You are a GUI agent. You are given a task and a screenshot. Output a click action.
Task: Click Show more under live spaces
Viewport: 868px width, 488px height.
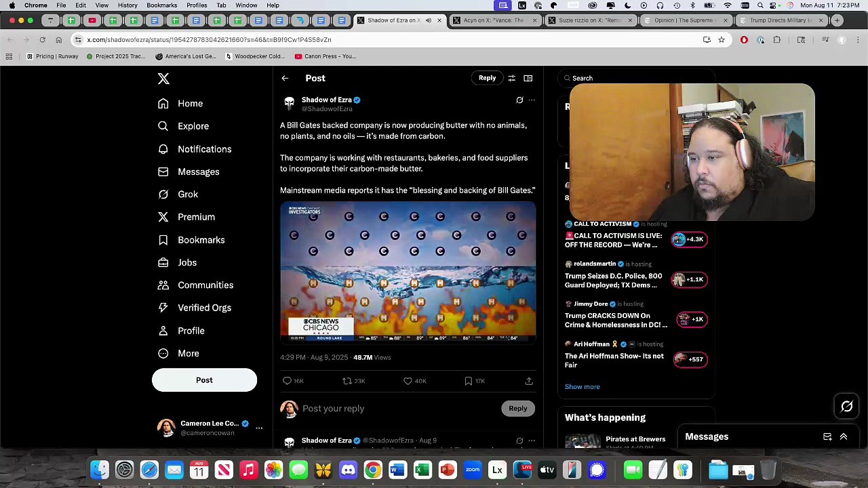[583, 387]
